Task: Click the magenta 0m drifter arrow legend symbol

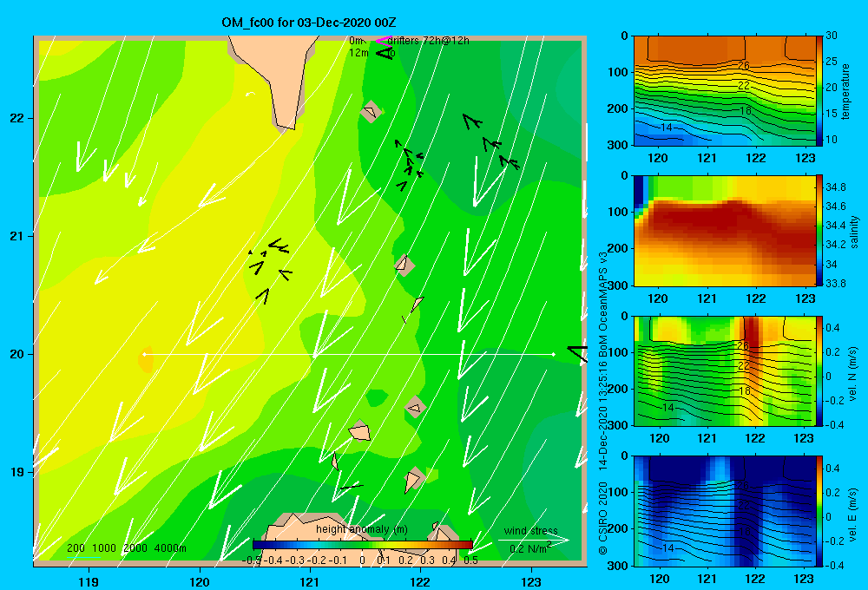Action: (385, 41)
